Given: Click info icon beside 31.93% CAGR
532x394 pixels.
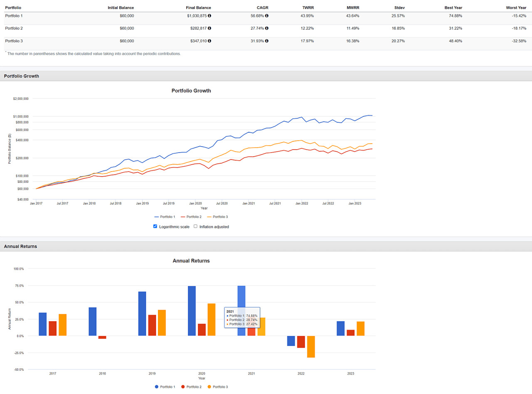Looking at the screenshot, I should [267, 41].
